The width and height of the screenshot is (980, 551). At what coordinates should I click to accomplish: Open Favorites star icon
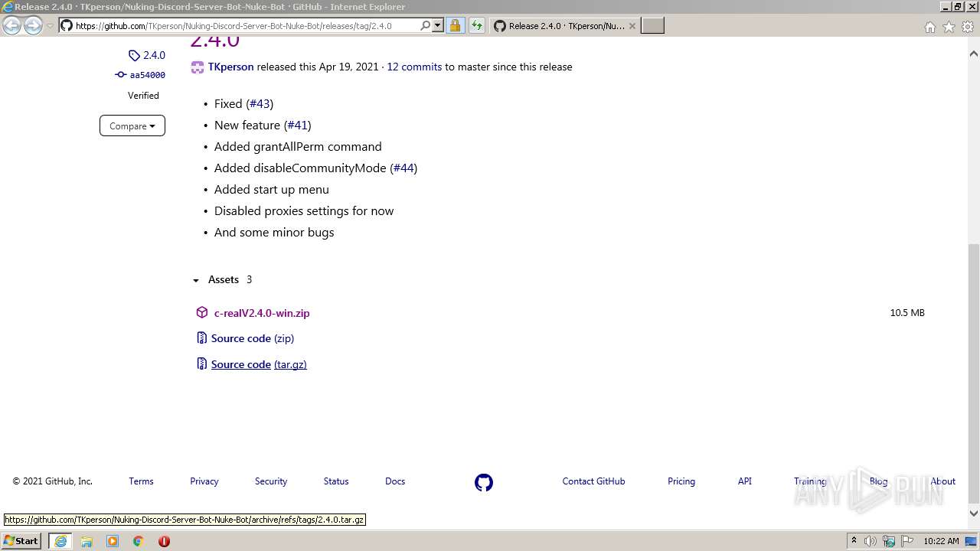949,27
